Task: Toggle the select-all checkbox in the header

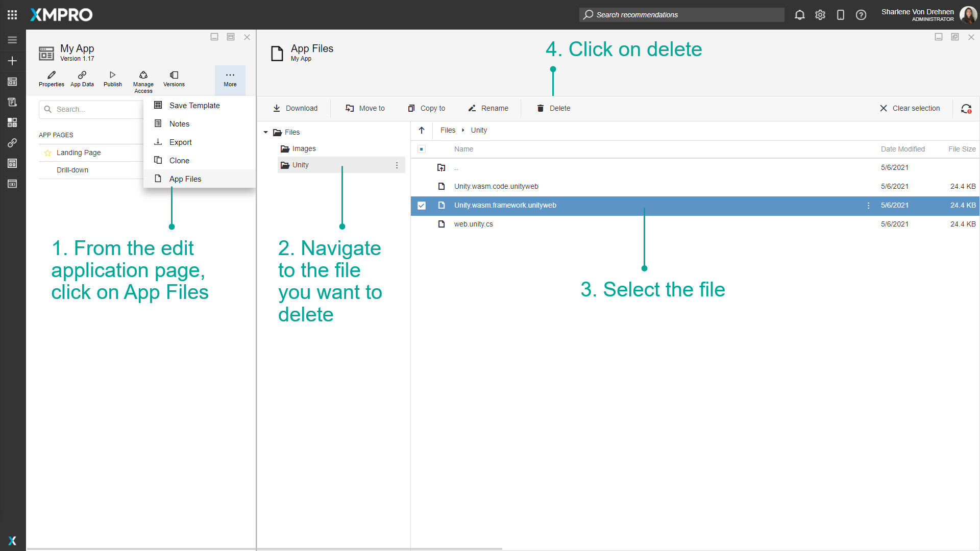Action: coord(422,149)
